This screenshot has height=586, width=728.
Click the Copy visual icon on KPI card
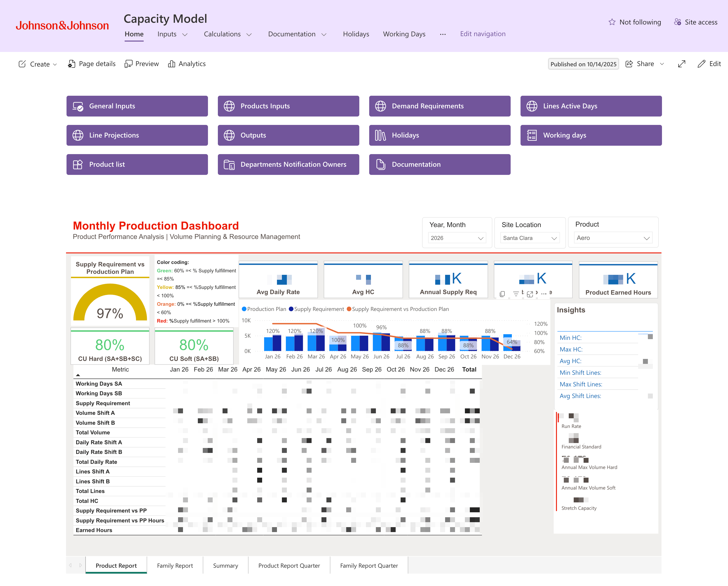(x=502, y=294)
